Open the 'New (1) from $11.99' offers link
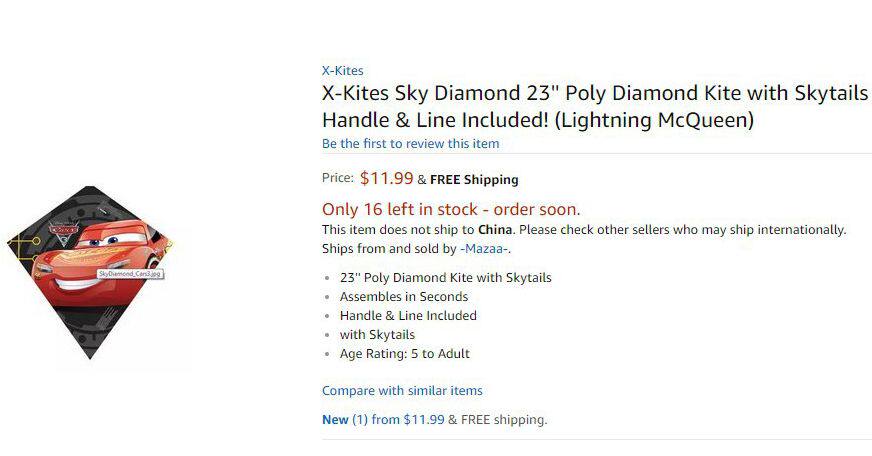This screenshot has width=872, height=456. 383,420
